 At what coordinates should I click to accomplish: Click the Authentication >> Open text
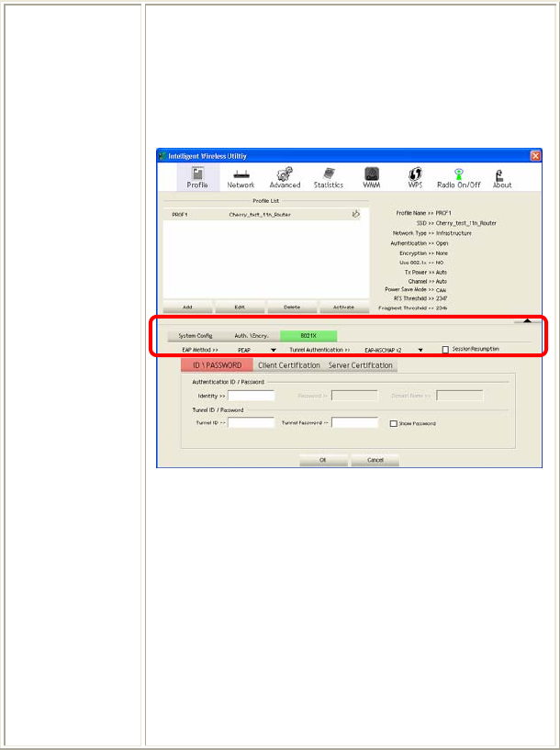(x=420, y=243)
